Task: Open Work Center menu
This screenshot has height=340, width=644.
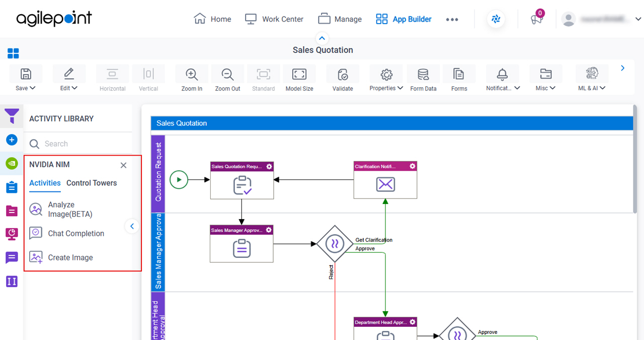Action: click(274, 19)
